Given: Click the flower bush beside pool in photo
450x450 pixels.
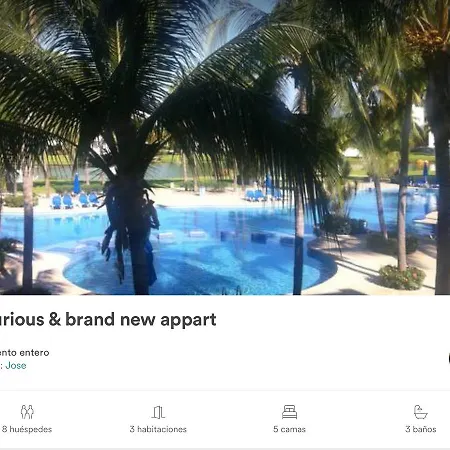Looking at the screenshot, I should coord(402,277).
